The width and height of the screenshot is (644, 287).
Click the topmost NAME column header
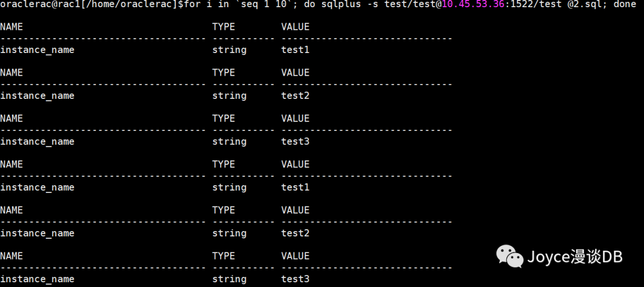[11, 27]
